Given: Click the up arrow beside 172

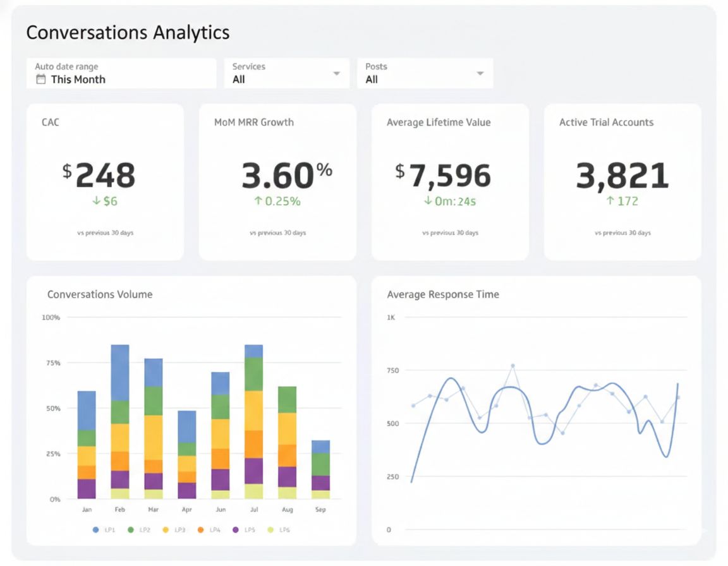Looking at the screenshot, I should (610, 202).
